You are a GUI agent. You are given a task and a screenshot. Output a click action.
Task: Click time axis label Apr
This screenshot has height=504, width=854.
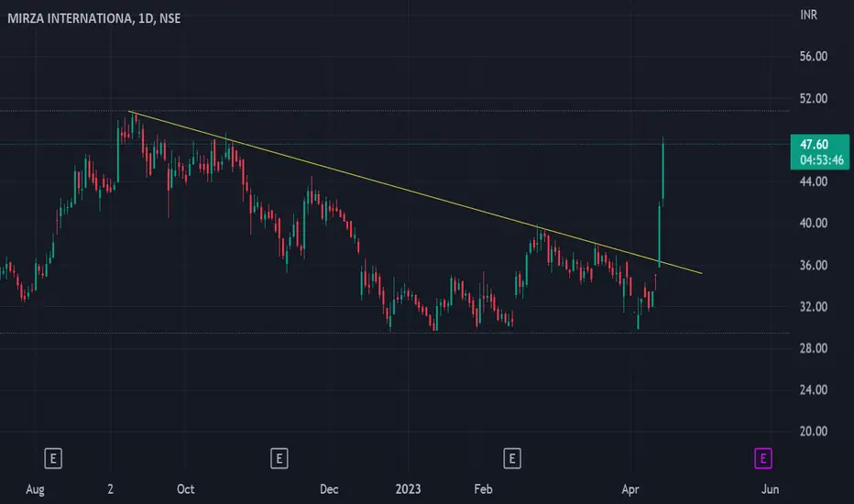coord(630,489)
